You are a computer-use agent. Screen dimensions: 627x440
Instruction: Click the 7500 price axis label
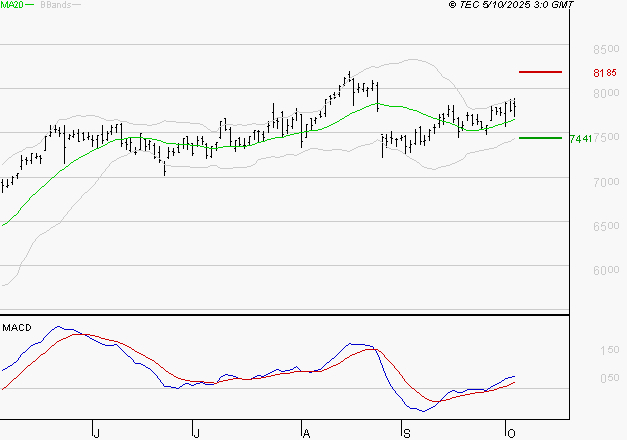coord(606,137)
